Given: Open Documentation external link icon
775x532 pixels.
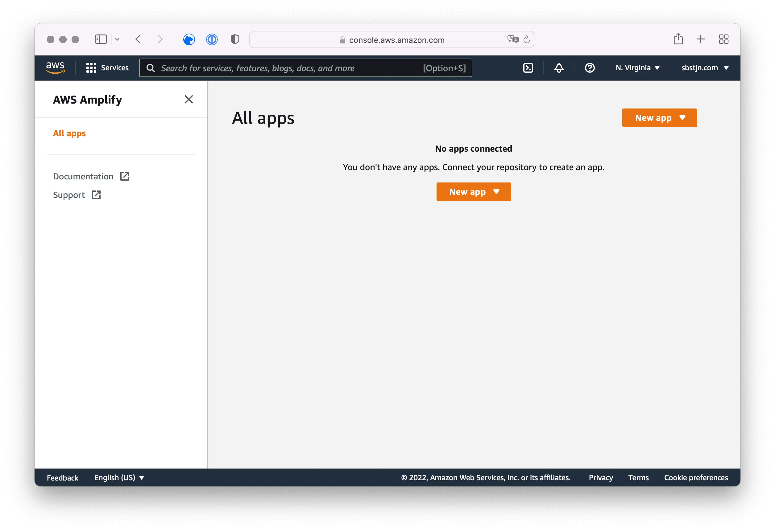Looking at the screenshot, I should point(124,176).
